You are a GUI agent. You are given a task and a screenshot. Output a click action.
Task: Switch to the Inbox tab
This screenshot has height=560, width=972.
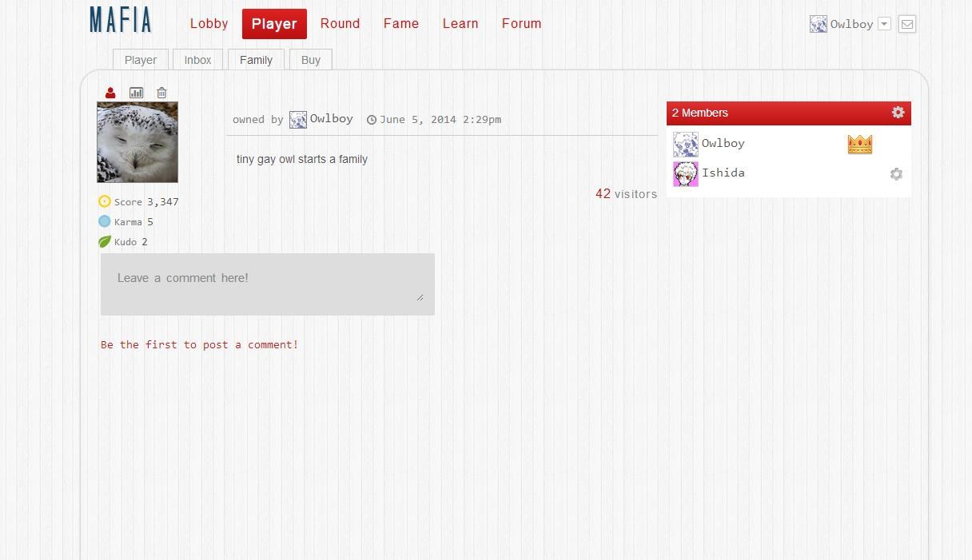pos(197,60)
